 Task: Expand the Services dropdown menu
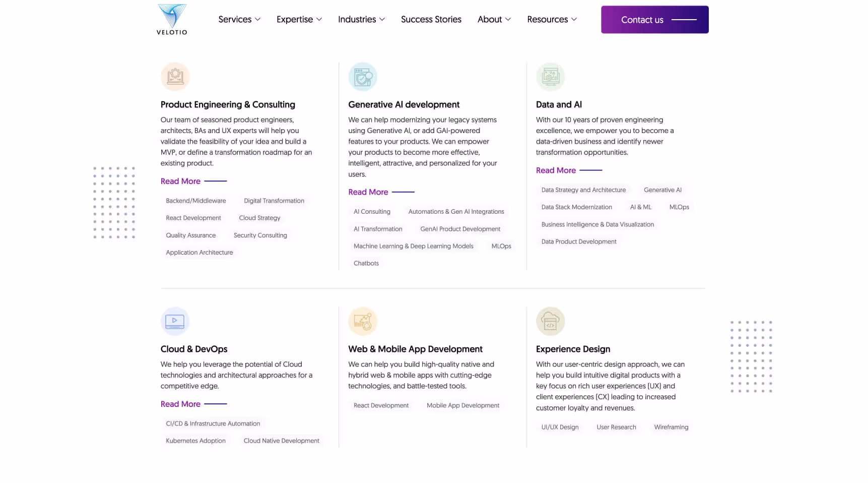[x=239, y=20]
